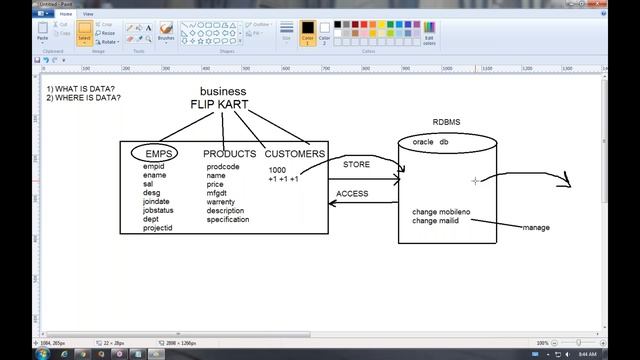Switch to the Home ribbon tab
Viewport: 640px width, 360px height.
pos(66,14)
